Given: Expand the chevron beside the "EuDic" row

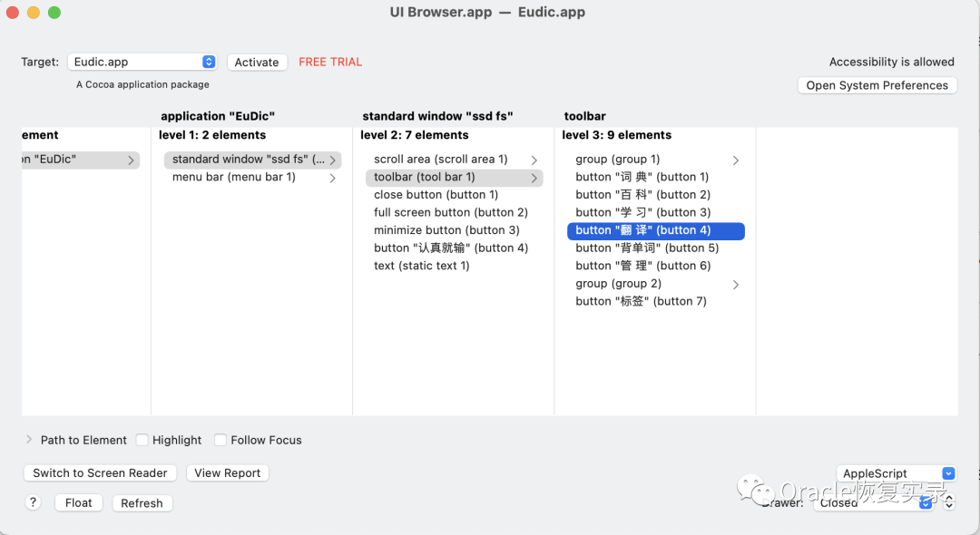Looking at the screenshot, I should pos(131,160).
